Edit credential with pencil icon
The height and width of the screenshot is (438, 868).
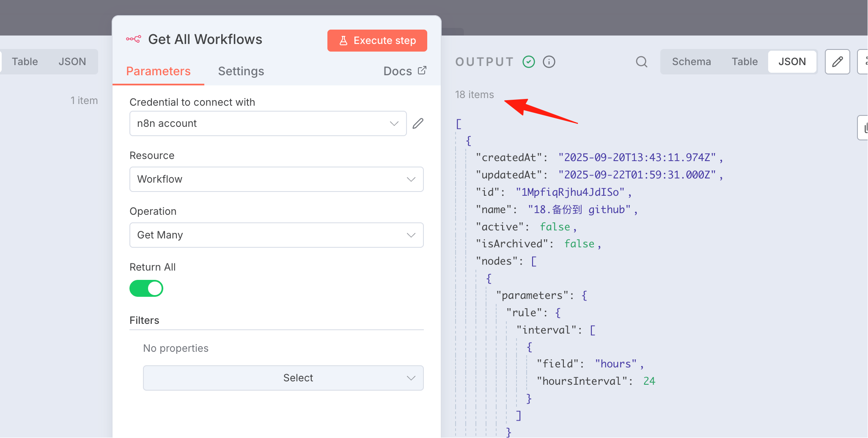(418, 123)
